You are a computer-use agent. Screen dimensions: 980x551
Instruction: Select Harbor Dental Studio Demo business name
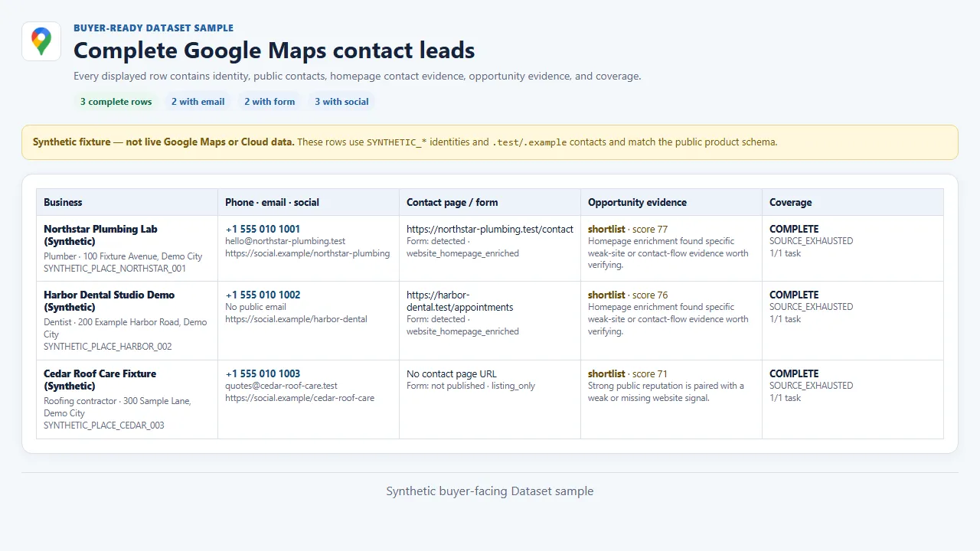tap(109, 301)
